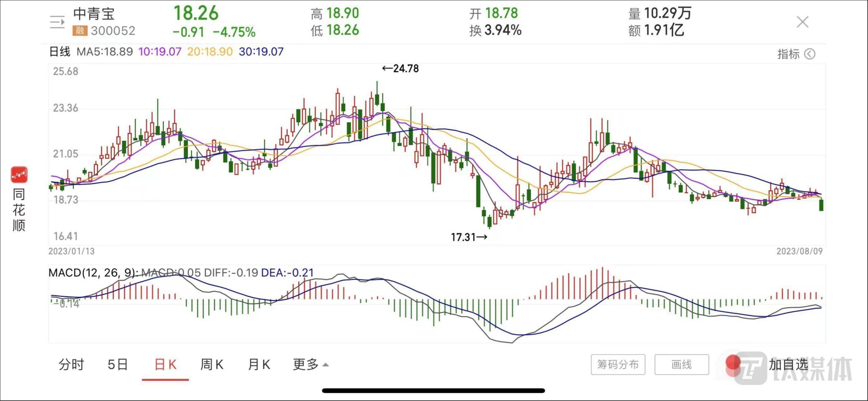Open the stock list menu icon

[x=57, y=22]
